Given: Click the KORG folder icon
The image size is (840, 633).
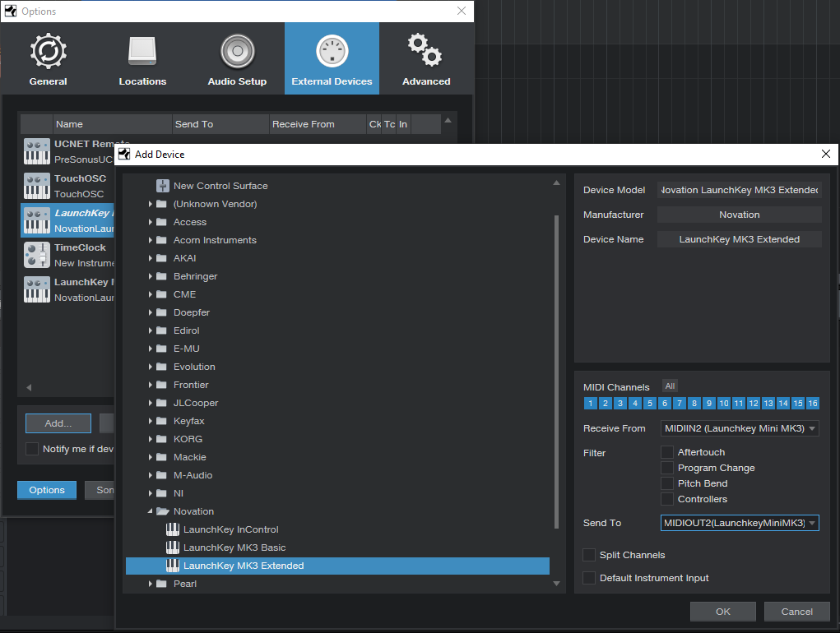Looking at the screenshot, I should 161,439.
